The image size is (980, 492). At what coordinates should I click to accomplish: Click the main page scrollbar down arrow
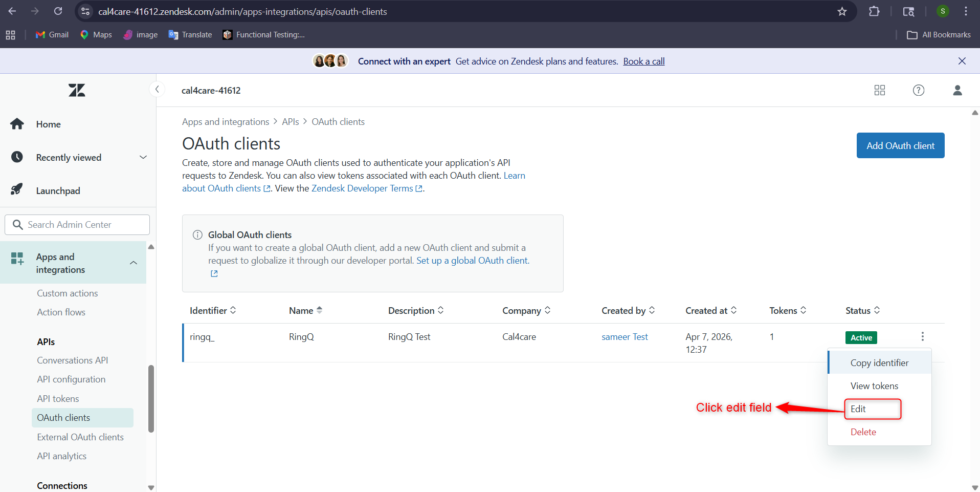[x=975, y=487]
